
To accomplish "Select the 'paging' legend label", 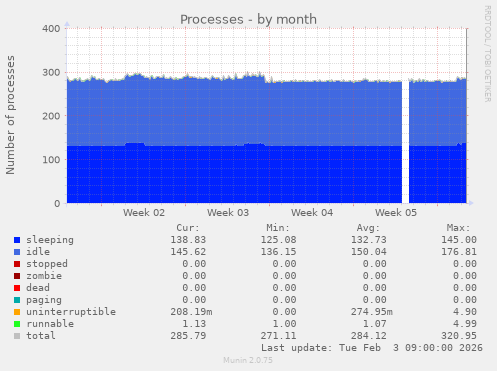I will point(44,300).
